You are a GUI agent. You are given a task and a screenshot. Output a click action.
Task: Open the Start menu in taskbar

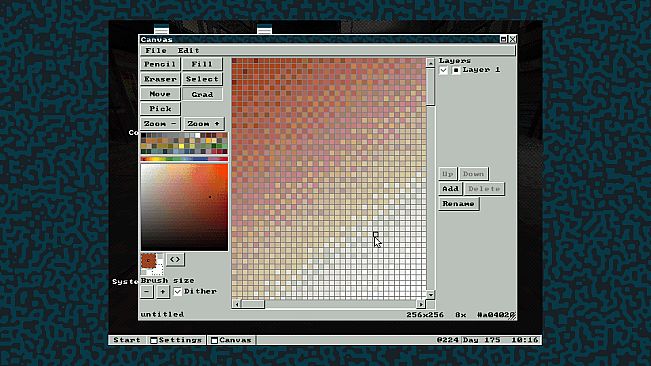(x=127, y=340)
